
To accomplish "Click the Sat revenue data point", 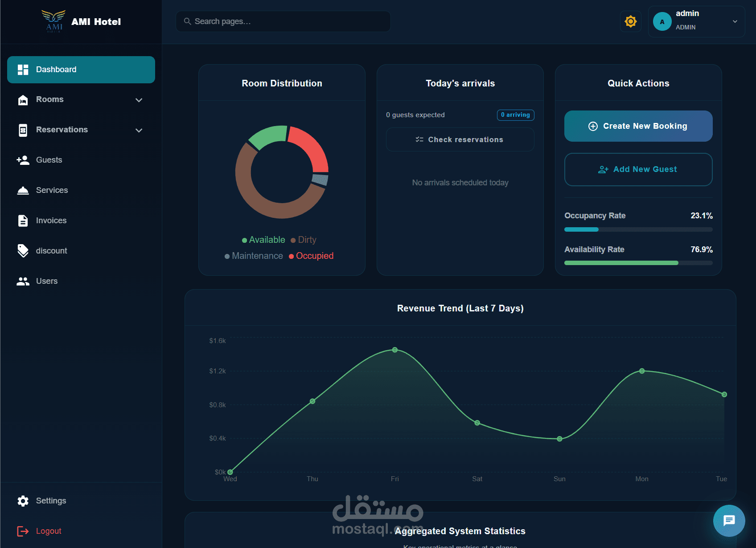I will point(477,423).
